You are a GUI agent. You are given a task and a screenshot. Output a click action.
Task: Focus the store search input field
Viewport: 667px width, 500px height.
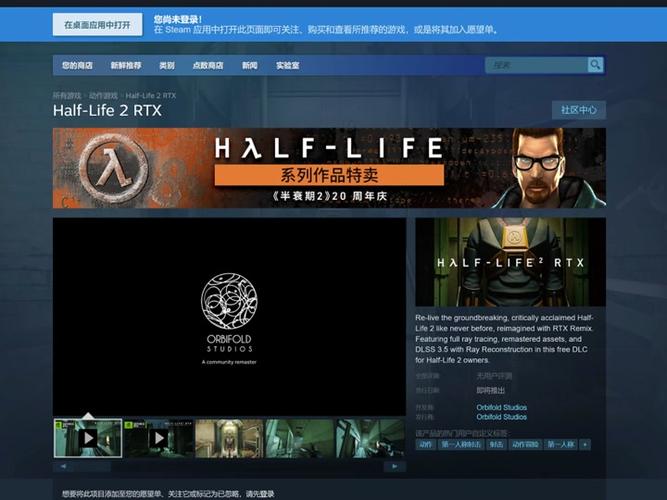click(536, 65)
